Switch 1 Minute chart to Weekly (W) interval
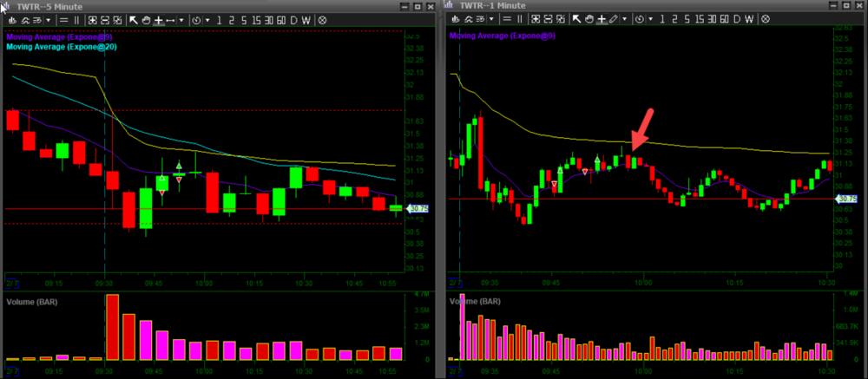The image size is (868, 379). [750, 19]
